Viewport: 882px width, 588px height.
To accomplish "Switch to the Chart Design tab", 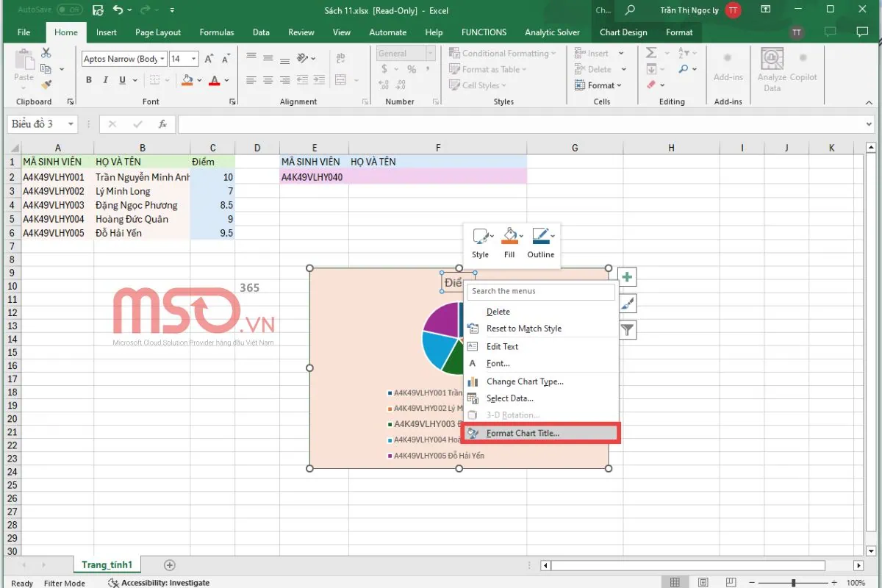I will click(623, 32).
